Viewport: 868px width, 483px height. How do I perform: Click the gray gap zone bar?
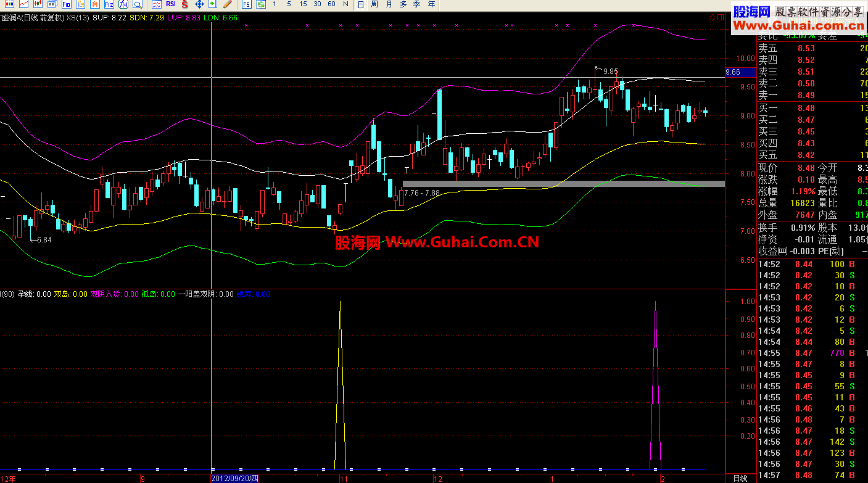pyautogui.click(x=564, y=184)
